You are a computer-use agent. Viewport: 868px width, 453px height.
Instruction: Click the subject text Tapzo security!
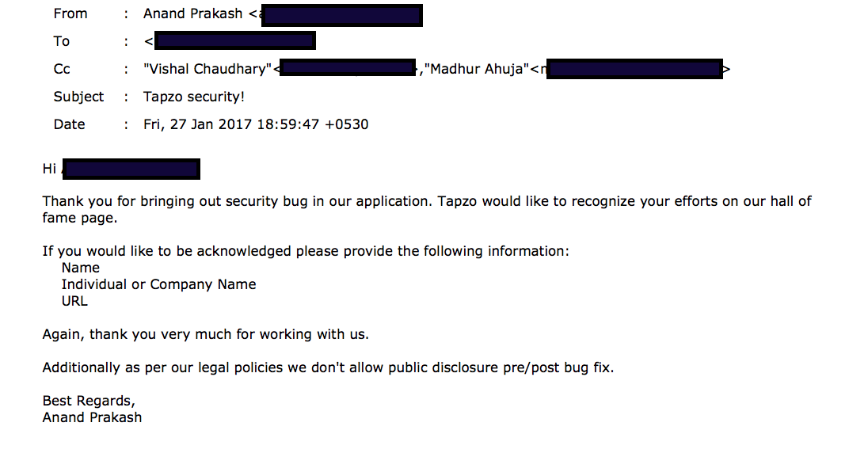coord(194,97)
